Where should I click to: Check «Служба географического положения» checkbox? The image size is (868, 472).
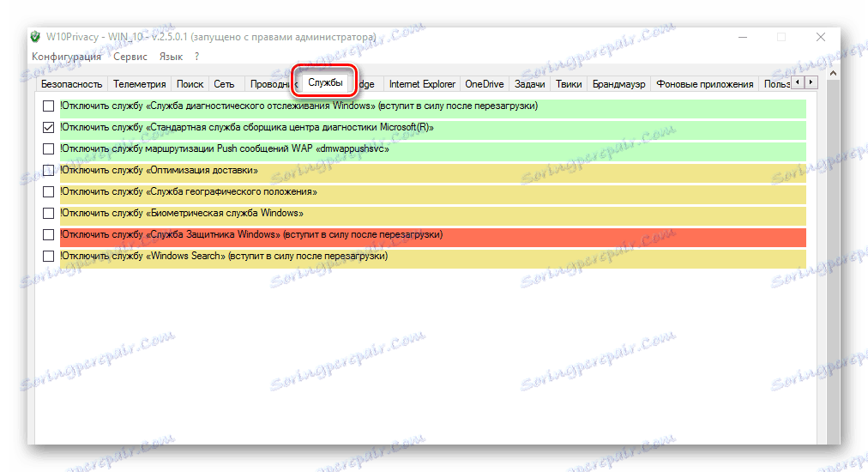[48, 191]
